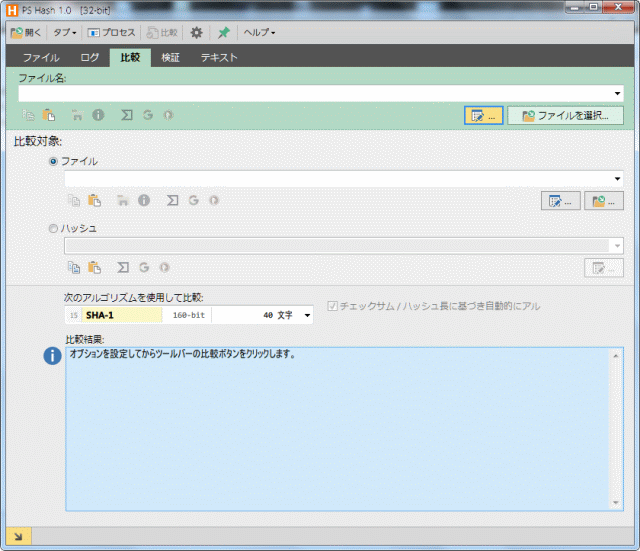This screenshot has width=640, height=551.
Task: Expand the SHA-1 algorithm dropdown
Action: [x=306, y=315]
